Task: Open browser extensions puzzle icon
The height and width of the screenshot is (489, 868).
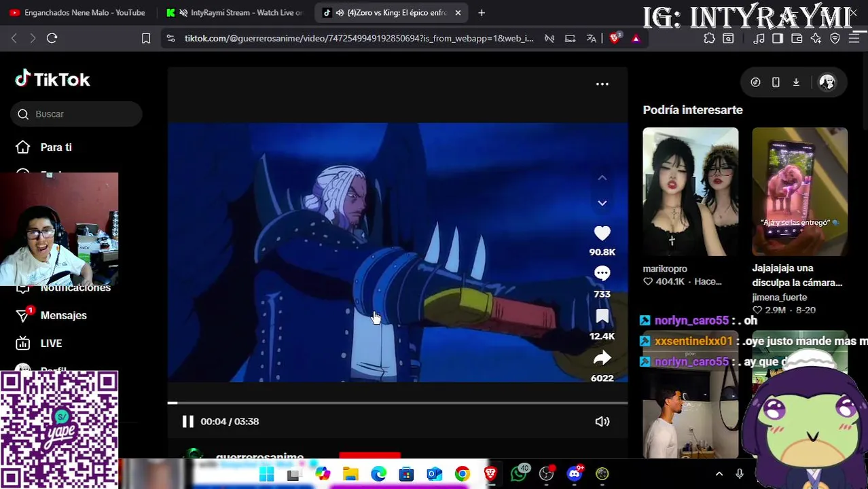Action: 709,39
